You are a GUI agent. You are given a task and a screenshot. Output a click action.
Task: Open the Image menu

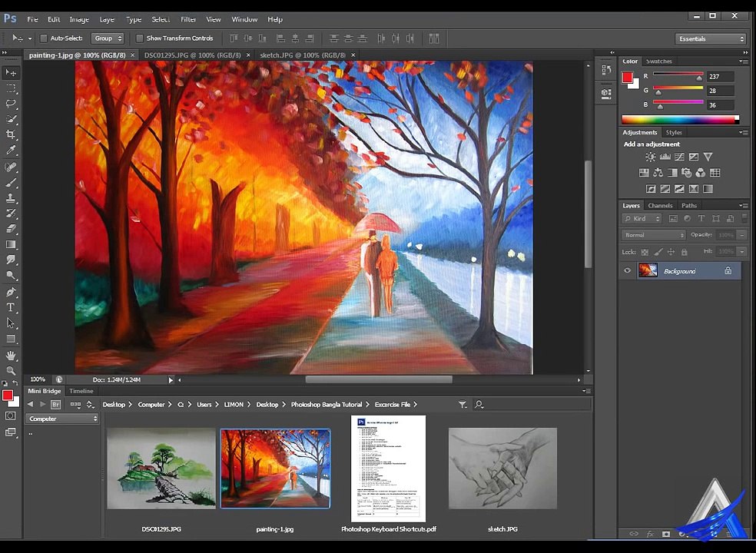click(79, 19)
